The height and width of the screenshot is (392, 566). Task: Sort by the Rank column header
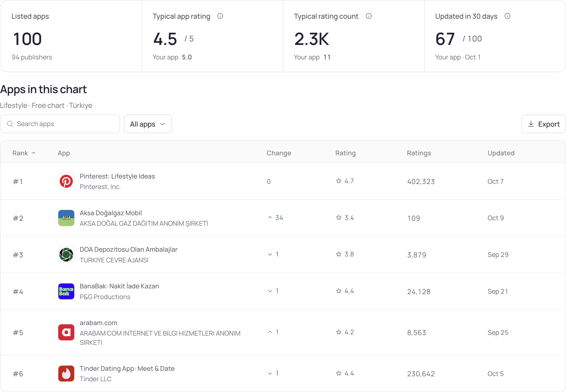click(x=24, y=153)
